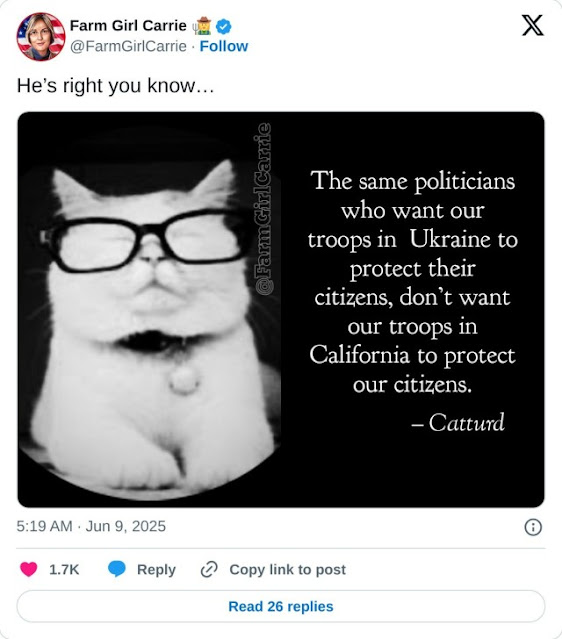
Task: Click the Farm Girl Carrie display name
Action: point(128,25)
